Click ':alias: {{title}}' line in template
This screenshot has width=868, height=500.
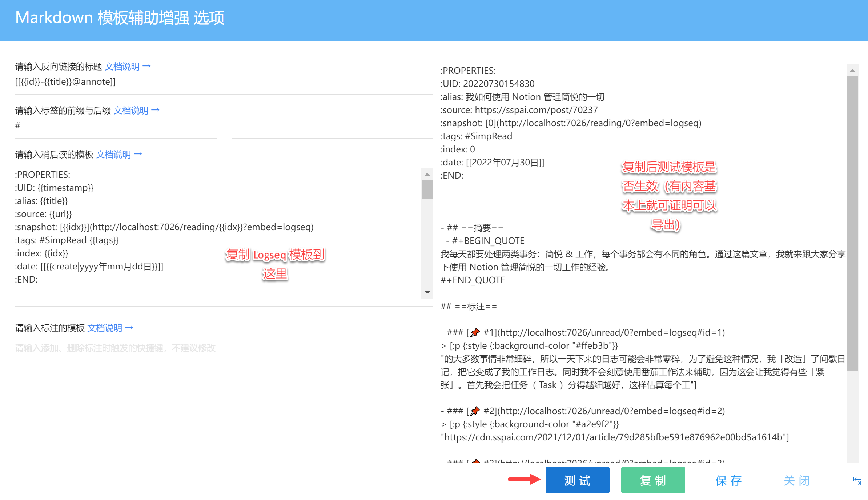click(x=41, y=201)
